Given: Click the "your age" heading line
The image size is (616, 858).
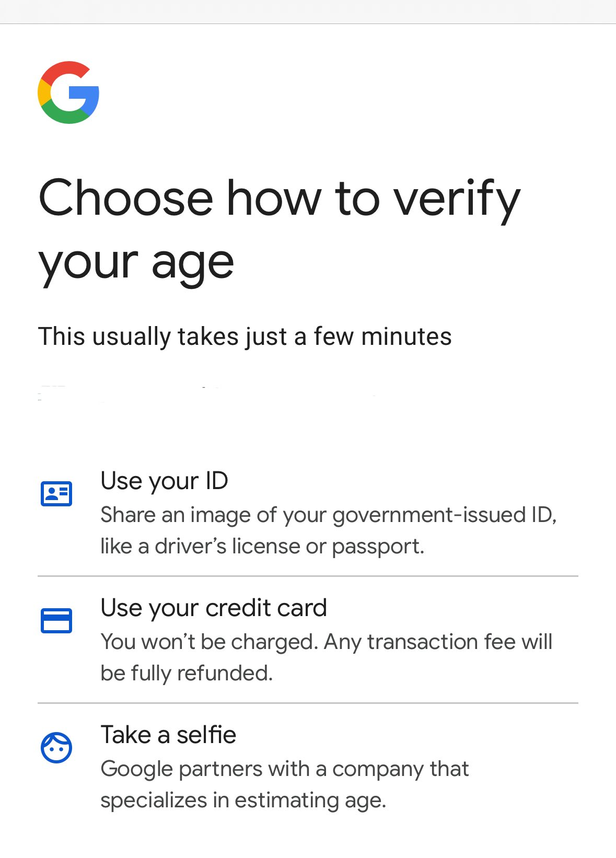Looking at the screenshot, I should (x=136, y=262).
